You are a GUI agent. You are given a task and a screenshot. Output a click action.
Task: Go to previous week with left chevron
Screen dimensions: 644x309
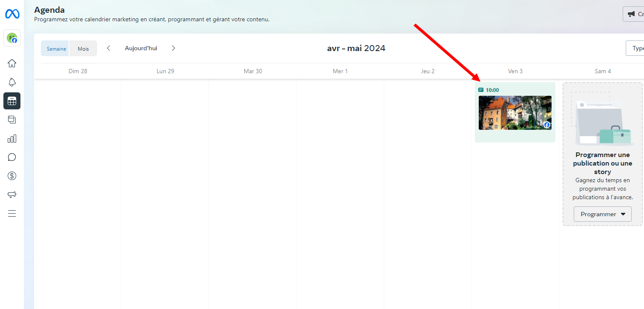pos(108,48)
